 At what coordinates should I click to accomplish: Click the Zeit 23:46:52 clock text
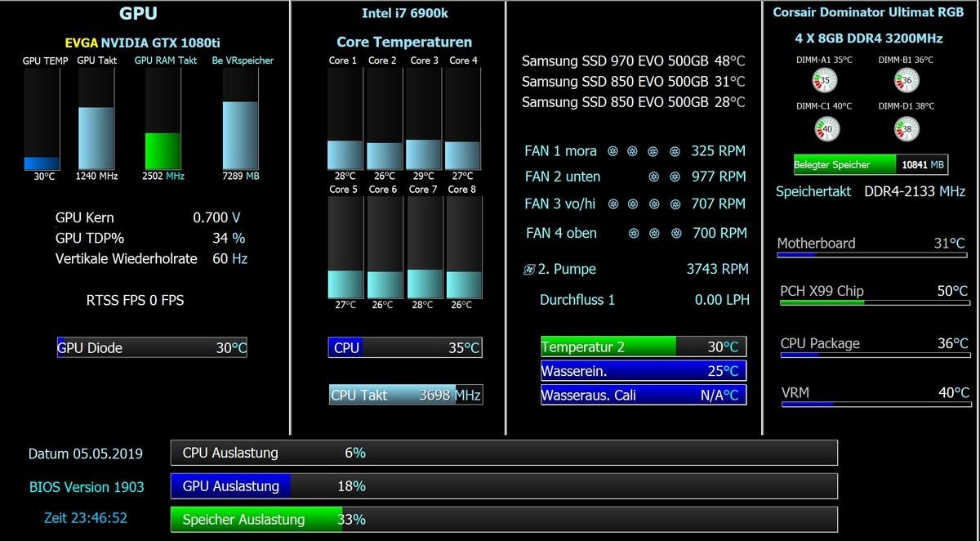tap(86, 518)
